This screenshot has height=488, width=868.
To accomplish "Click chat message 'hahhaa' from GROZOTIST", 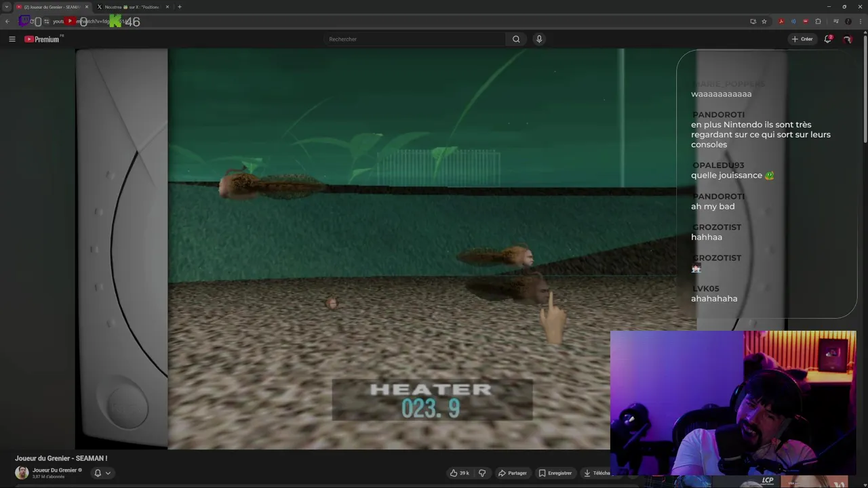I will [x=707, y=237].
